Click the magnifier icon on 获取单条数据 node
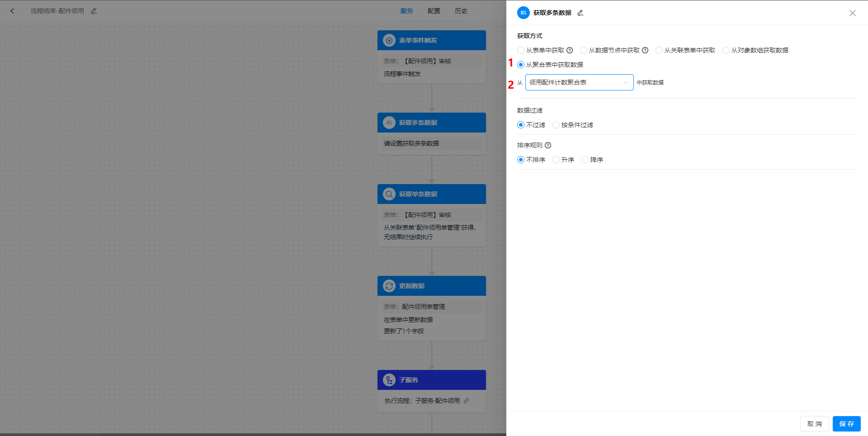The width and height of the screenshot is (868, 436). pos(389,194)
